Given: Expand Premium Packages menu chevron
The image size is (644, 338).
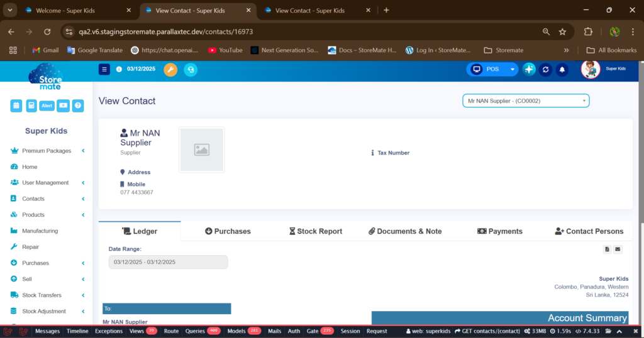Looking at the screenshot, I should [83, 151].
